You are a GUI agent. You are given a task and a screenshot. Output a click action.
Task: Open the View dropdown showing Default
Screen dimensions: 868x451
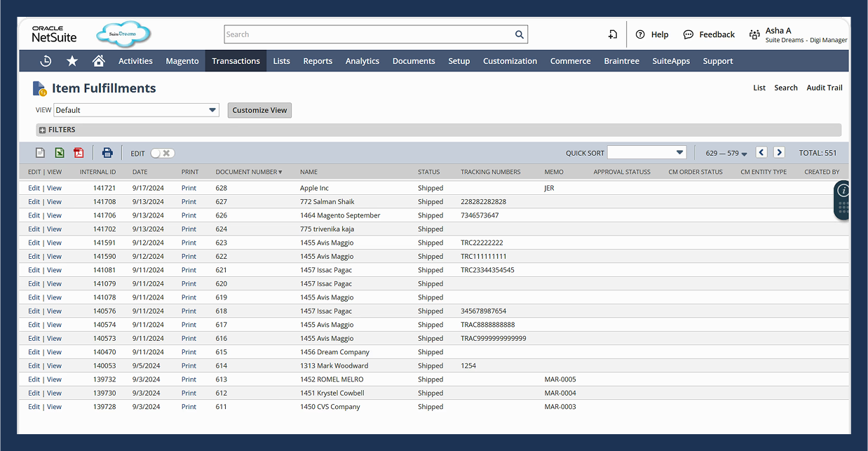[212, 110]
